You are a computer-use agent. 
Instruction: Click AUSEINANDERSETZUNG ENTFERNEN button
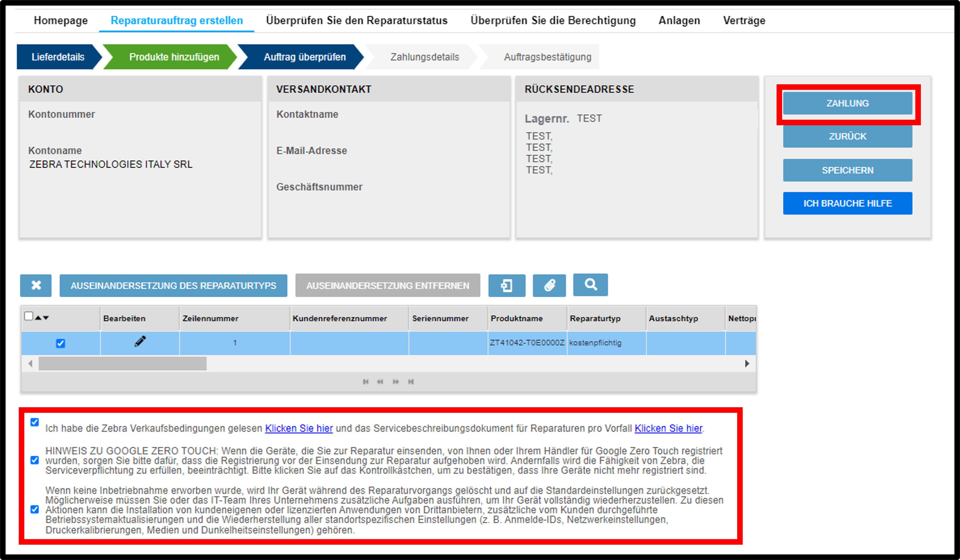click(x=388, y=285)
